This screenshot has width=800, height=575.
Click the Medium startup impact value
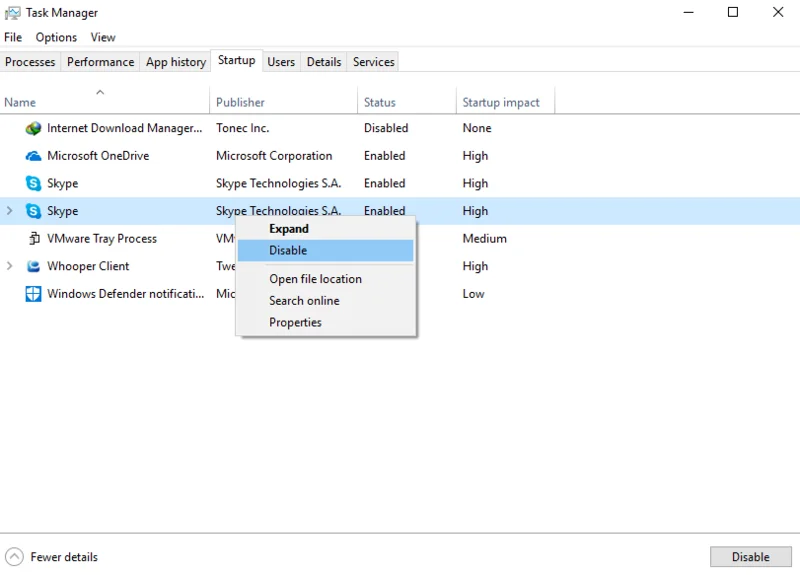pyautogui.click(x=484, y=238)
